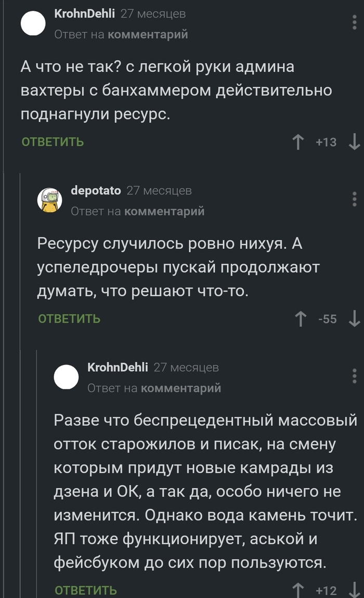364x598 pixels.
Task: Upvote the bottom comment rated +12
Action: pos(298,590)
